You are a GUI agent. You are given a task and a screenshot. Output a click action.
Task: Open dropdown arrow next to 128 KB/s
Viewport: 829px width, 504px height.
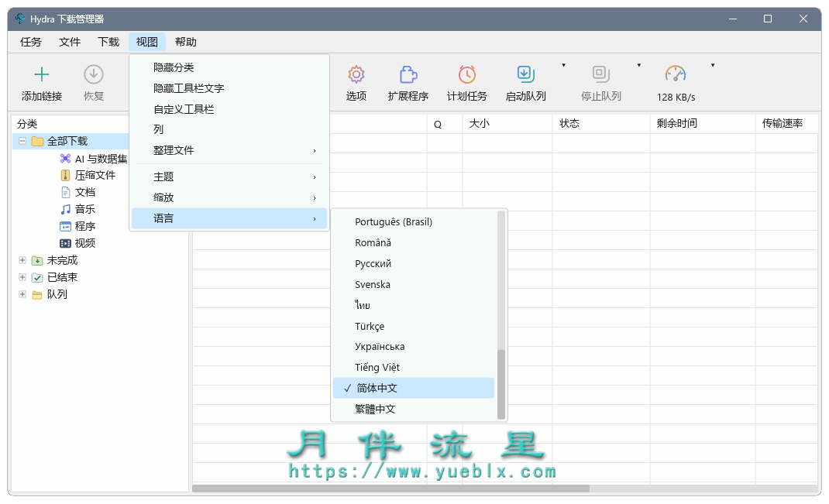(713, 66)
